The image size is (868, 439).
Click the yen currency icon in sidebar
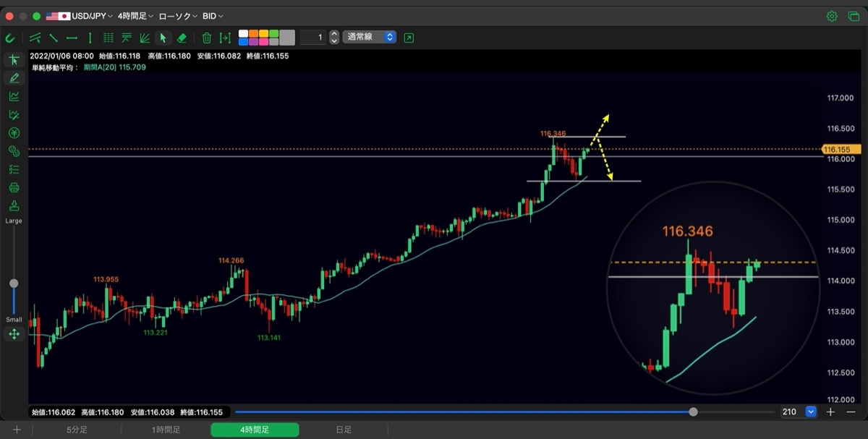point(14,133)
